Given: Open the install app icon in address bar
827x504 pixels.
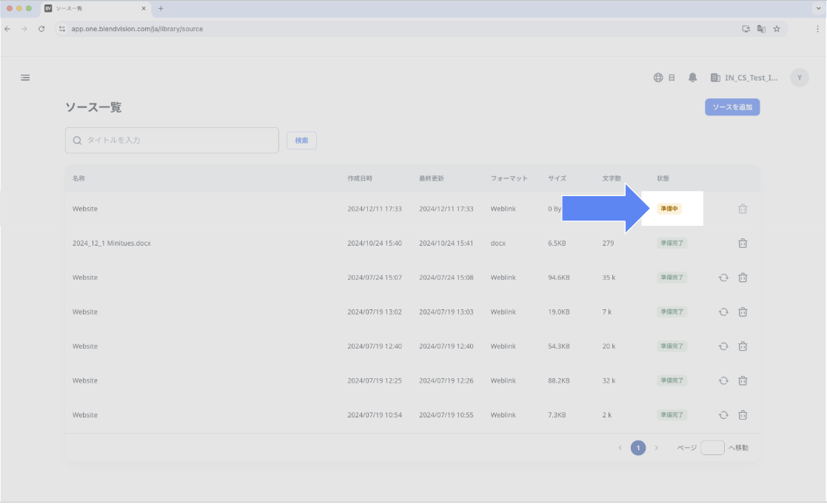Looking at the screenshot, I should click(x=746, y=29).
